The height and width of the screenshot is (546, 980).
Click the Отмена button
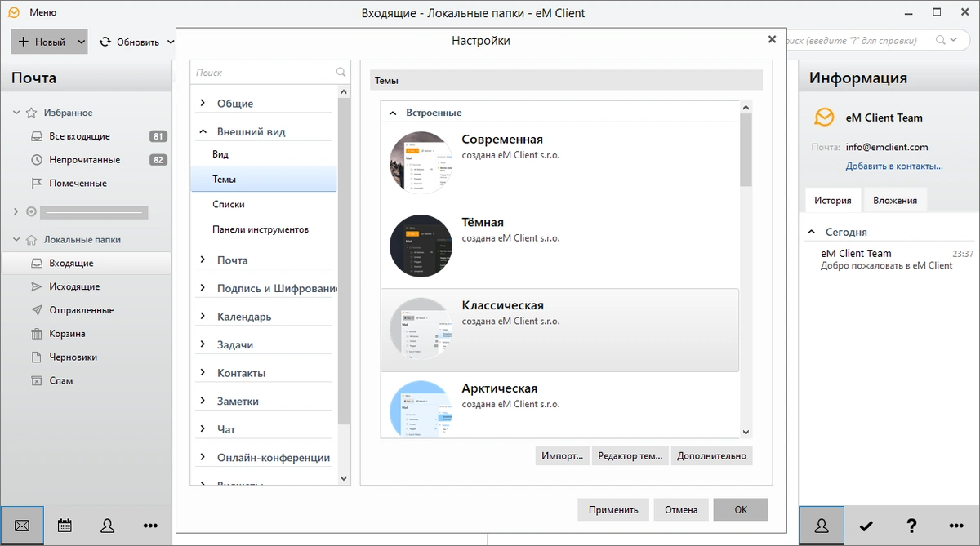[x=681, y=509]
